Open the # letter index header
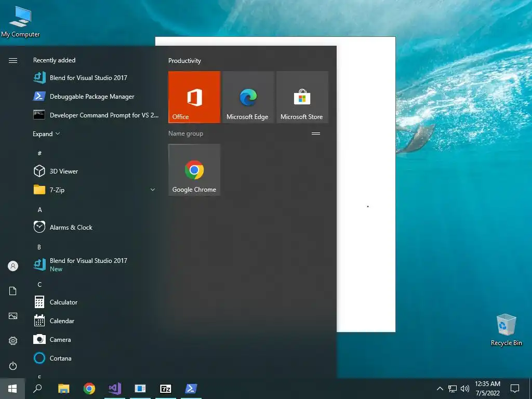 (39, 153)
